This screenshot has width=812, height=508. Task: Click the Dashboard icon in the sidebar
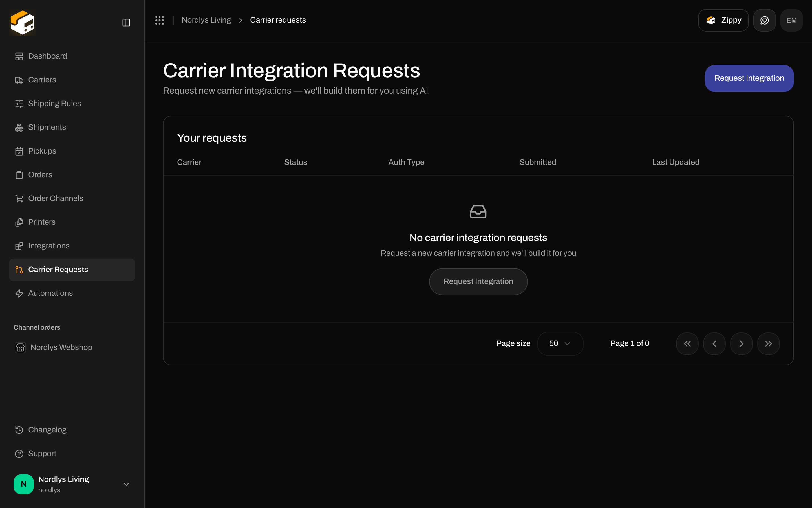[19, 56]
